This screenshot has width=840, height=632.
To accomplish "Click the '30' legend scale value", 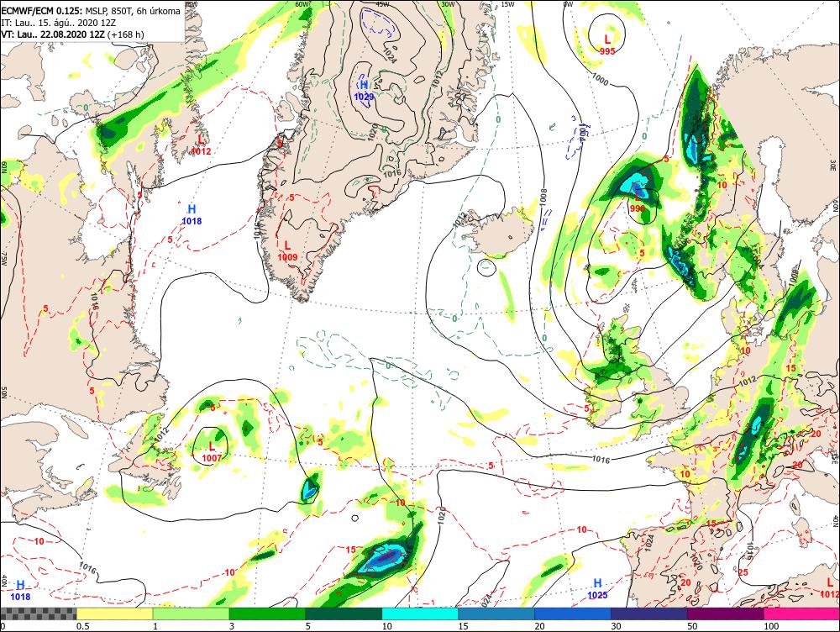I will click(616, 626).
